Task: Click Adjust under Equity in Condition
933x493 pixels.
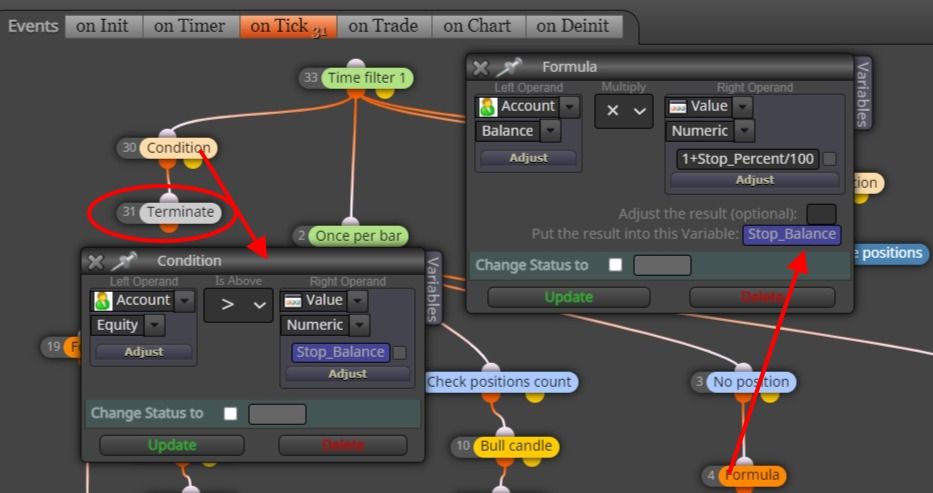Action: click(143, 351)
